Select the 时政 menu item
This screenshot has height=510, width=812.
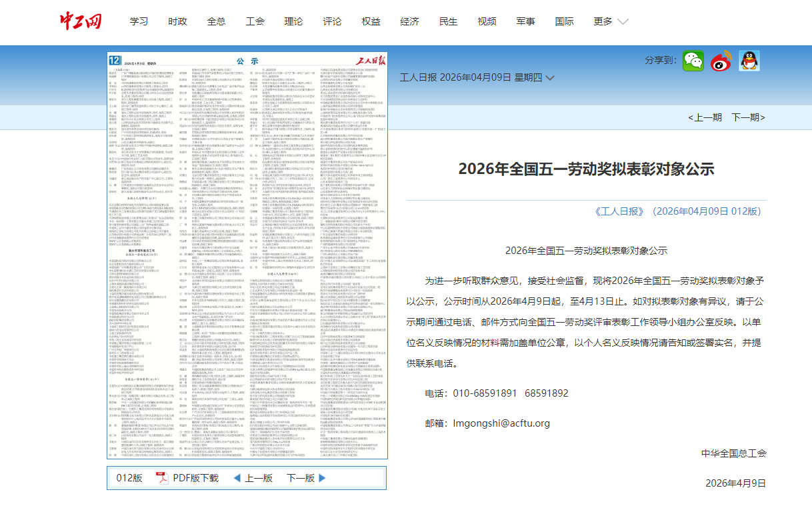pos(177,21)
